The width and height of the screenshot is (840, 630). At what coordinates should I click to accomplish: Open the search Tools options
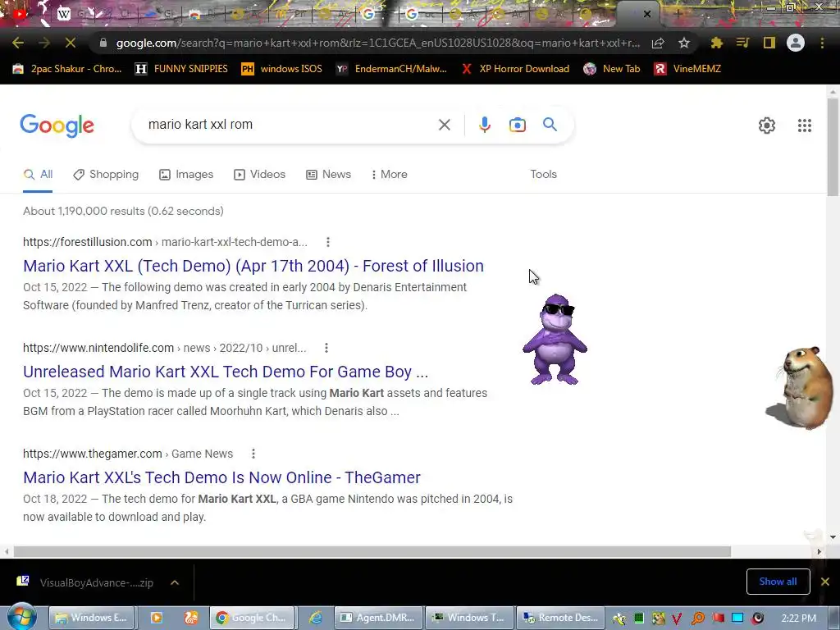click(543, 175)
